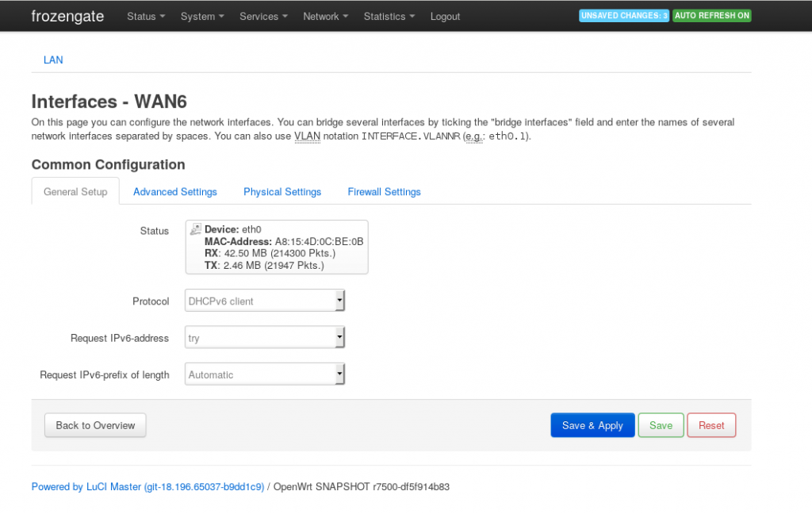The width and height of the screenshot is (812, 514).
Task: Toggle the Auto Refresh On indicator
Action: coord(712,16)
